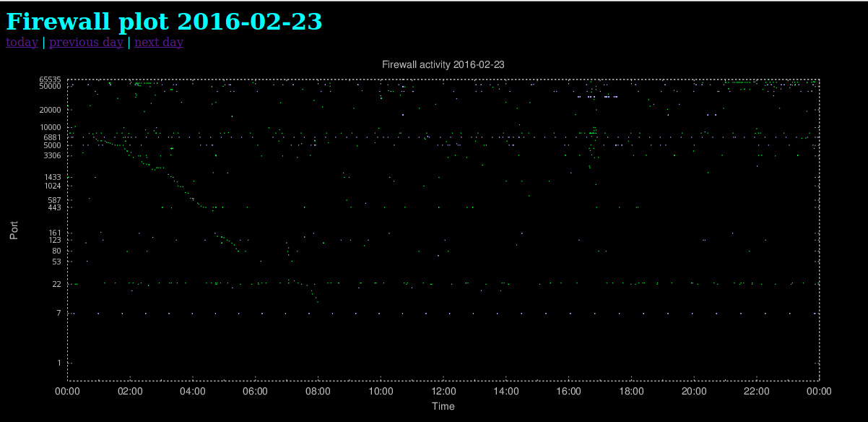Select the 80 port axis label
This screenshot has width=868, height=422.
pos(57,251)
